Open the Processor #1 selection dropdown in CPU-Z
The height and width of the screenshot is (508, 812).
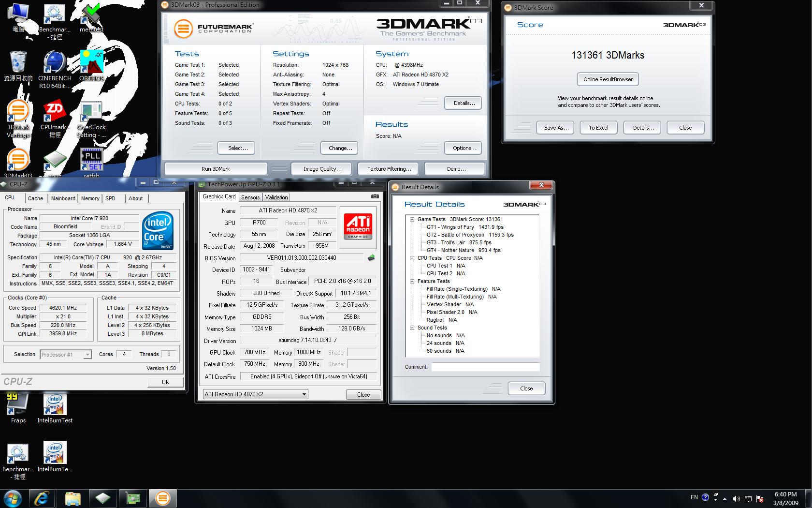66,355
